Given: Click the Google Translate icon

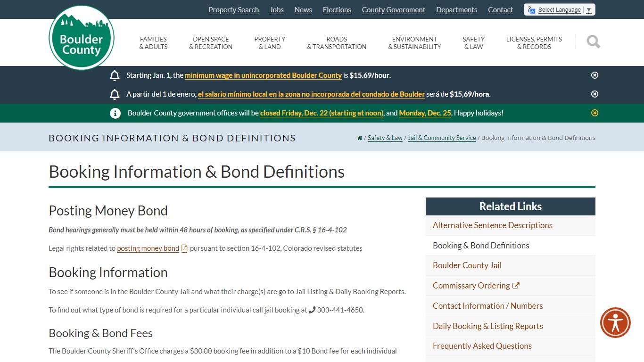Looking at the screenshot, I should (531, 10).
